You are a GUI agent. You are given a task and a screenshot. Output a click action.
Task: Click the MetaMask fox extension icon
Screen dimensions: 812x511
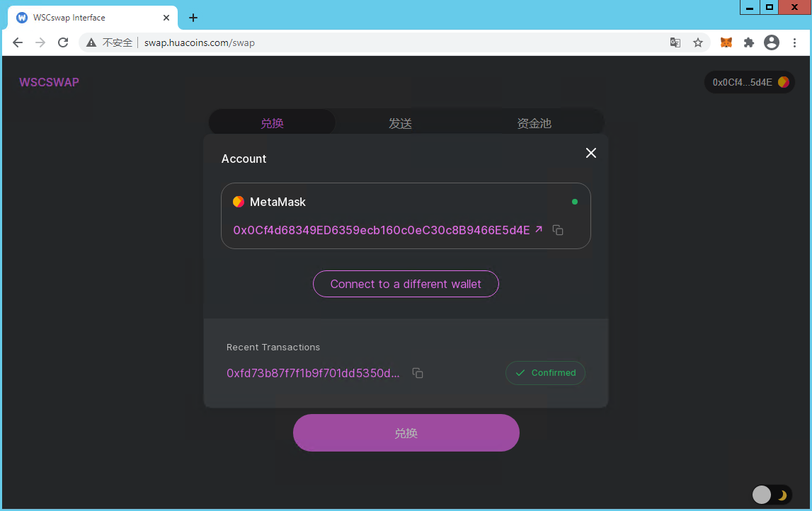(x=726, y=42)
